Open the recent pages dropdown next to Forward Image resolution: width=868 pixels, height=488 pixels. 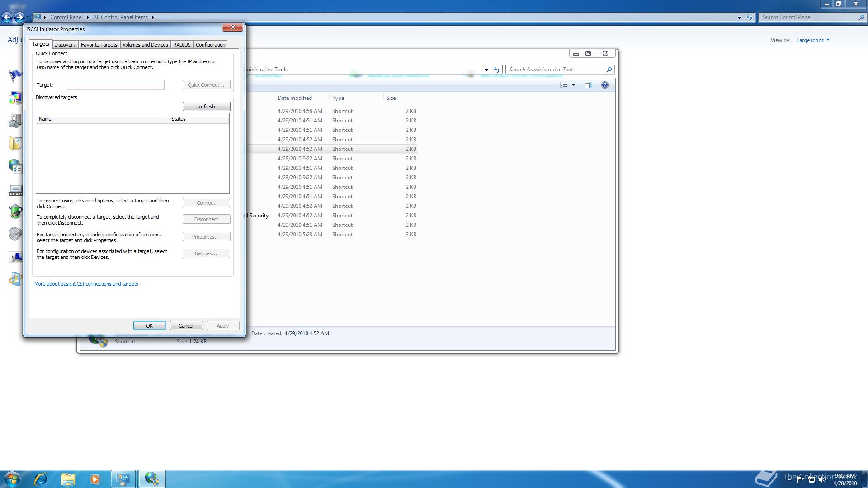click(x=28, y=18)
